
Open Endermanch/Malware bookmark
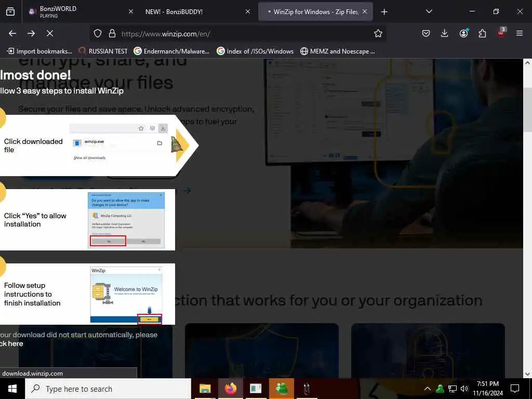point(171,51)
